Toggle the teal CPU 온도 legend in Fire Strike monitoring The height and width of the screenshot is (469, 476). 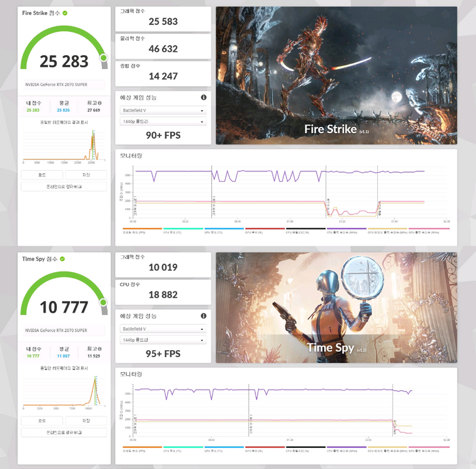point(183,230)
